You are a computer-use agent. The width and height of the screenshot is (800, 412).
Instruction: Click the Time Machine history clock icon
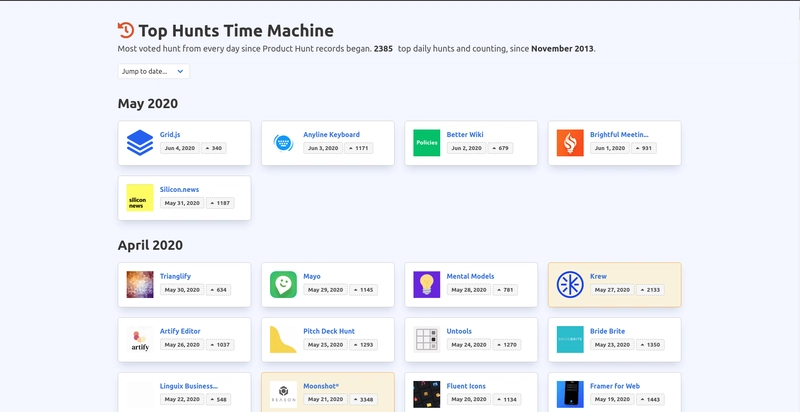(x=126, y=30)
